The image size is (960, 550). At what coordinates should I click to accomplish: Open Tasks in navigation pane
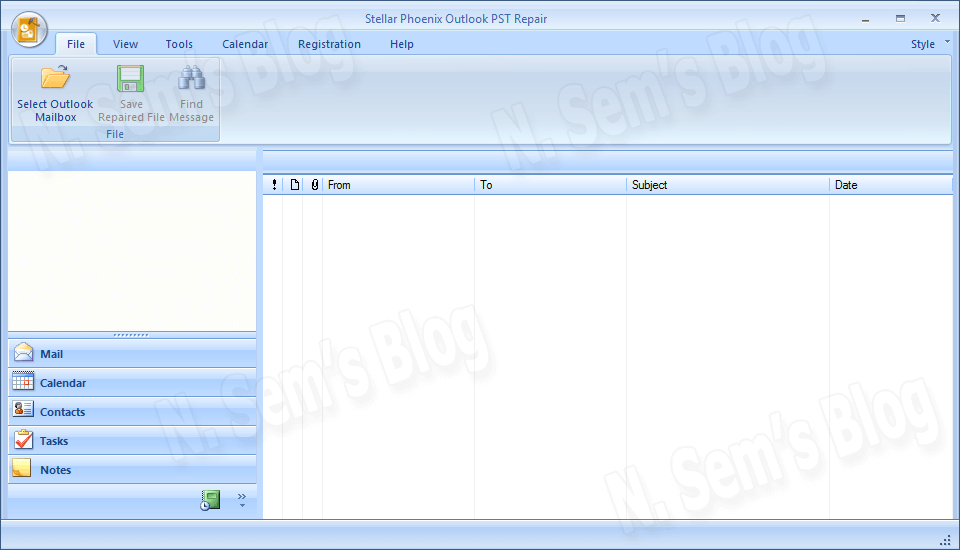(132, 441)
